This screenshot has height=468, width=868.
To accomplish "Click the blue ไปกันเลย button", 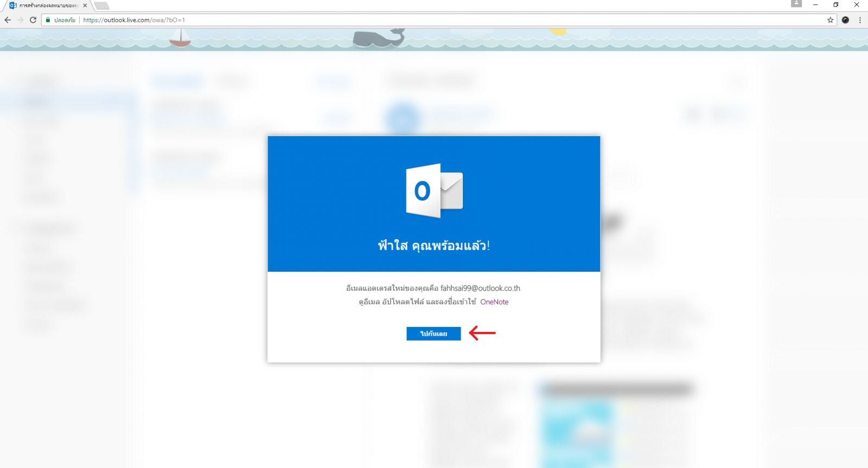I will pyautogui.click(x=433, y=334).
